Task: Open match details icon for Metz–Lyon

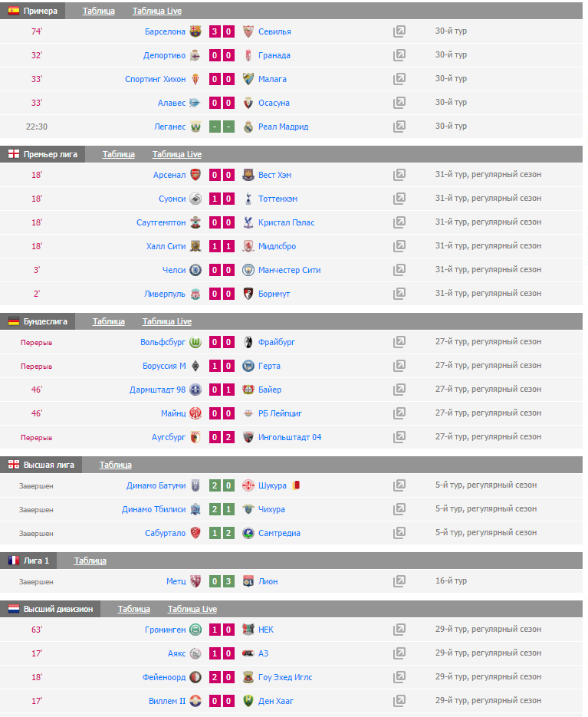Action: point(399,581)
